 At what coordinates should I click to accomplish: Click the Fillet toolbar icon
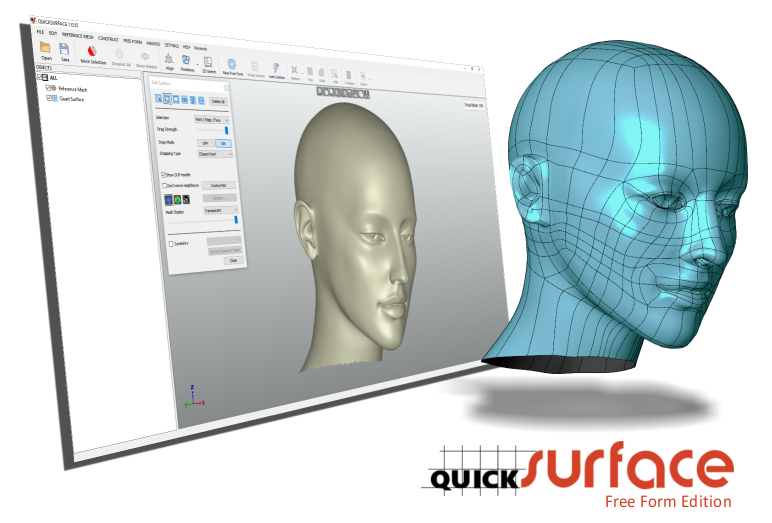322,72
